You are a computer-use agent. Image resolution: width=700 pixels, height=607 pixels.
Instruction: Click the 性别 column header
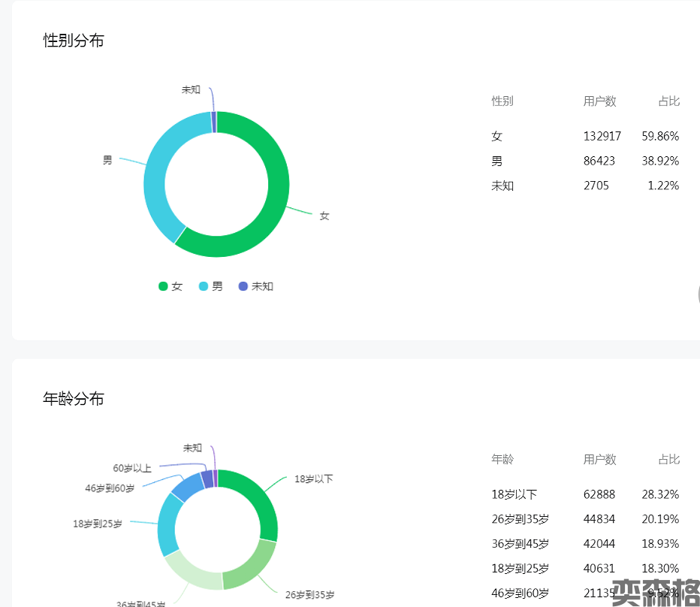[502, 101]
